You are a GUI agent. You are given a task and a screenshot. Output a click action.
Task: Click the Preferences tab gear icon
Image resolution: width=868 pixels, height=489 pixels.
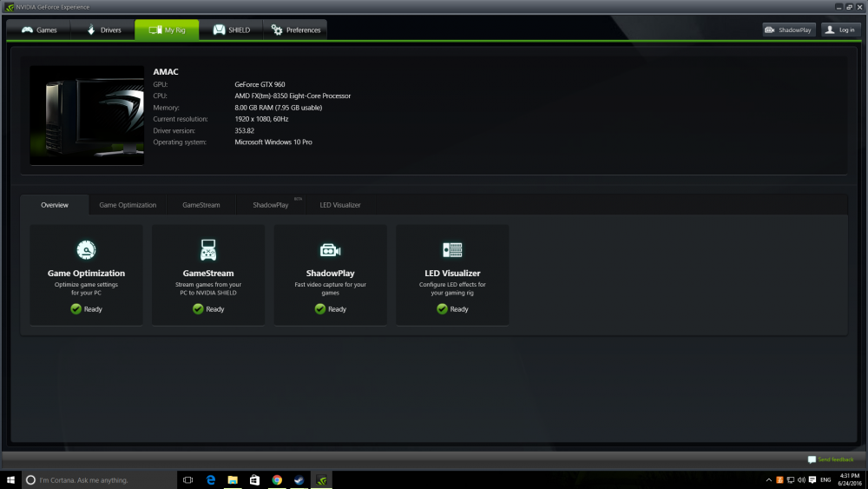[x=277, y=30]
